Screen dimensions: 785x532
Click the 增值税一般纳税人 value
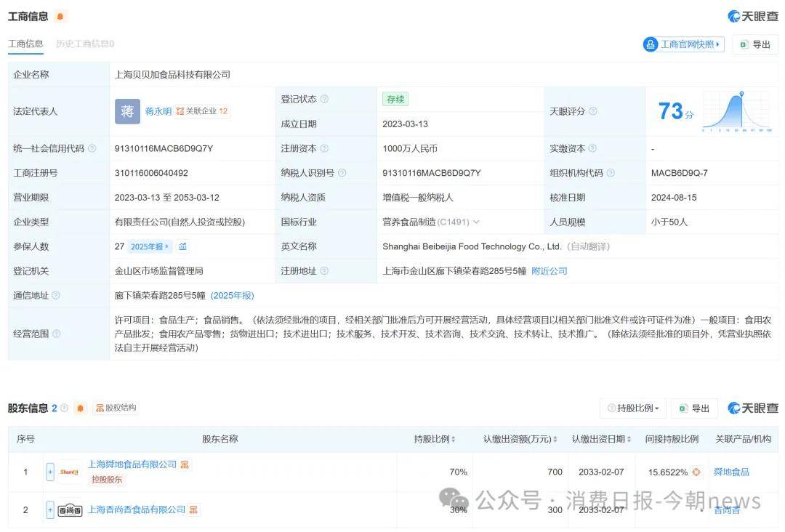tap(418, 197)
